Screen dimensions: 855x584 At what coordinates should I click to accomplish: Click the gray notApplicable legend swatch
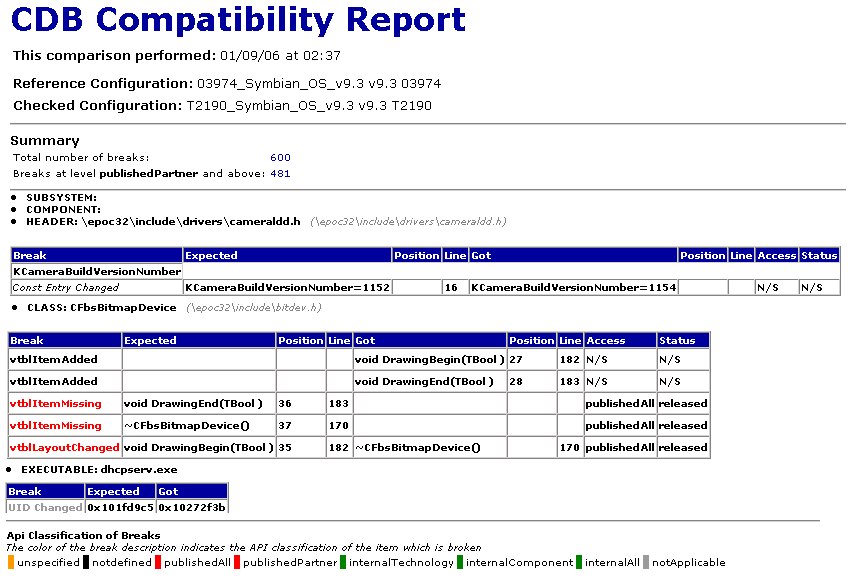(646, 562)
